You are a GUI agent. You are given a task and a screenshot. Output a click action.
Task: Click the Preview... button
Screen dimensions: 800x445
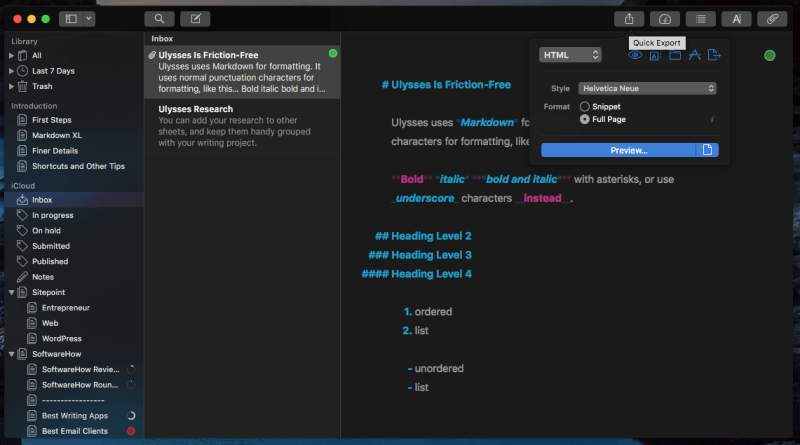click(x=618, y=150)
